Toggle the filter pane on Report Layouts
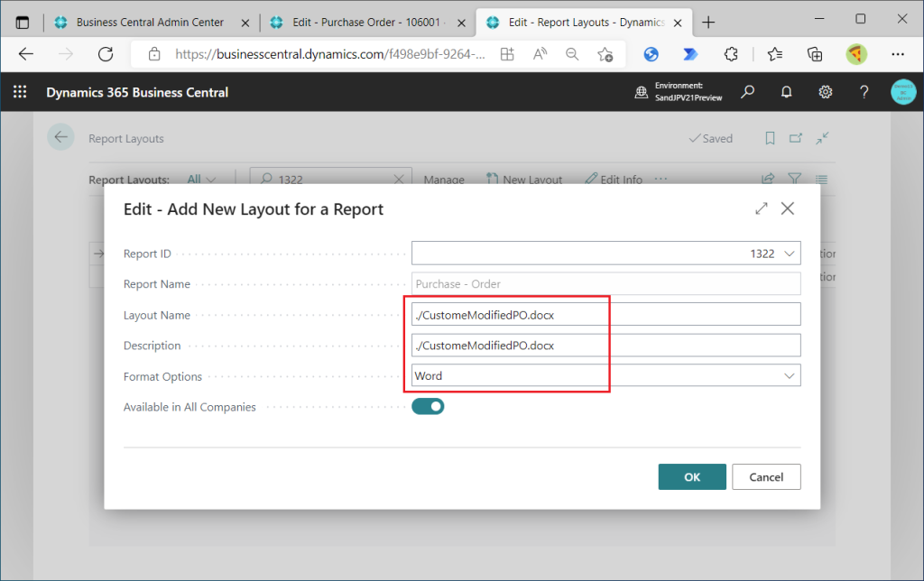This screenshot has width=924, height=581. pos(794,179)
